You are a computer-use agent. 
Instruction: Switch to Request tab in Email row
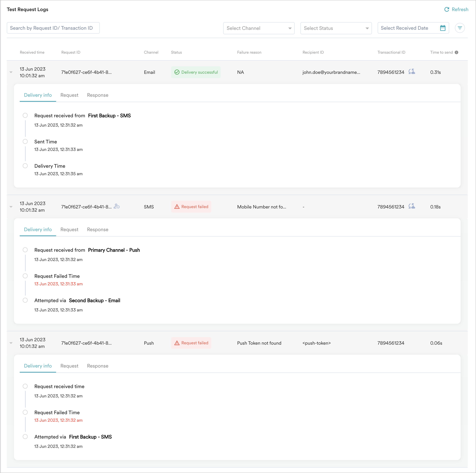tap(69, 95)
